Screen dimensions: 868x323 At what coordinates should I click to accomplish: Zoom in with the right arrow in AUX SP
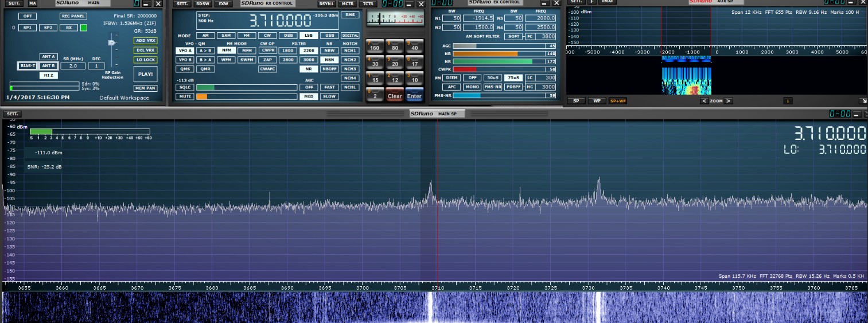click(728, 101)
